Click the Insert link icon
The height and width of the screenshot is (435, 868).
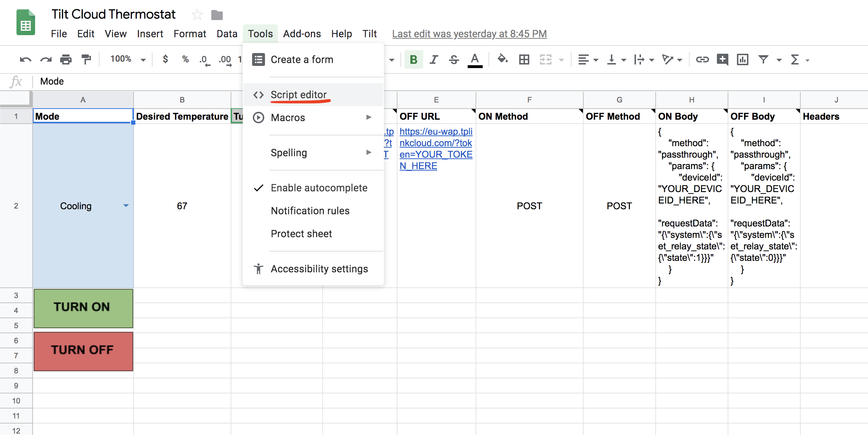click(x=702, y=59)
